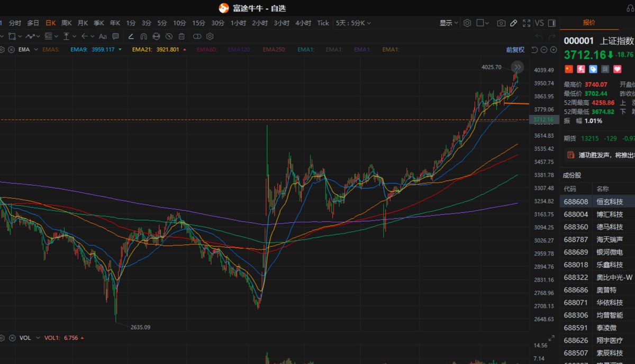Click the drawing pen icon in top toolbar
Screen dimensions: 635x364
[514, 23]
